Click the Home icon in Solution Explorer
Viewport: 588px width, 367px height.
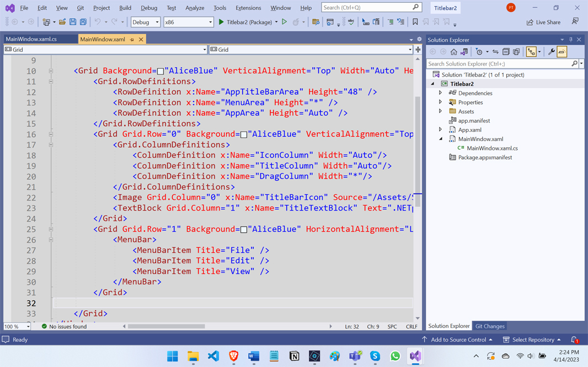coord(453,52)
